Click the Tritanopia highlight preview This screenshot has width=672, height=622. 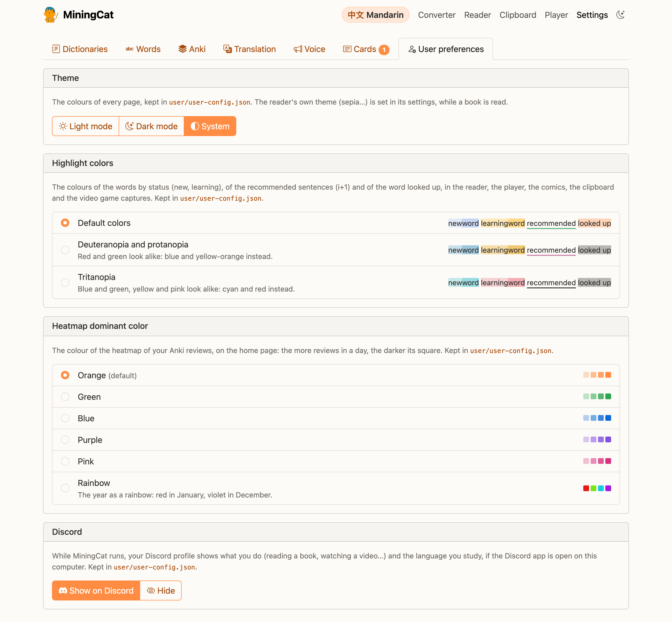(529, 283)
